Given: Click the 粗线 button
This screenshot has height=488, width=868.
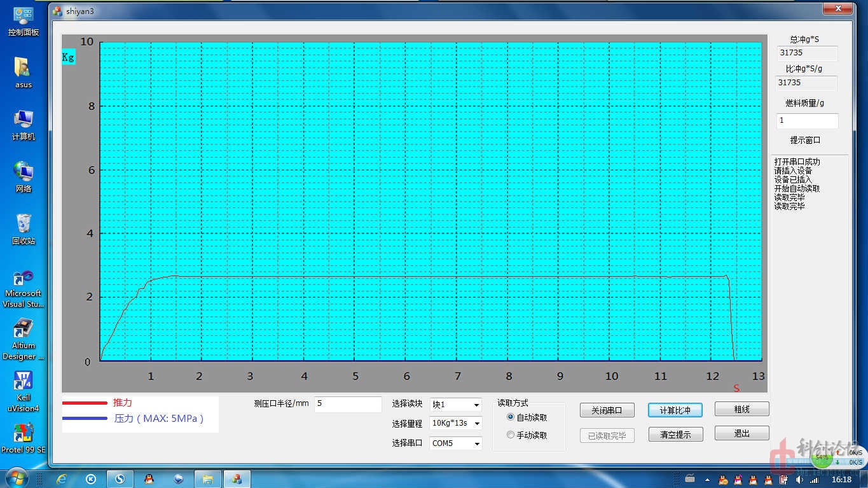Looking at the screenshot, I should click(x=741, y=409).
